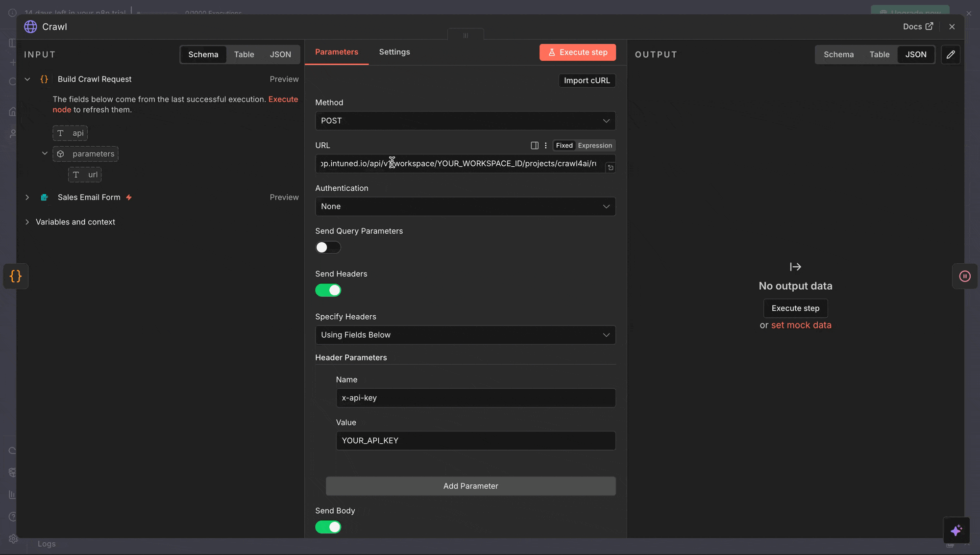The width and height of the screenshot is (980, 555).
Task: Click the settings gear at the bottom of the sidebar
Action: coord(13,538)
